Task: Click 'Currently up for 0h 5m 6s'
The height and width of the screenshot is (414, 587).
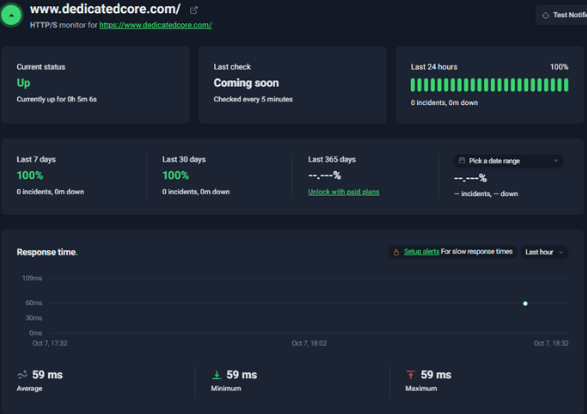Action: (57, 99)
